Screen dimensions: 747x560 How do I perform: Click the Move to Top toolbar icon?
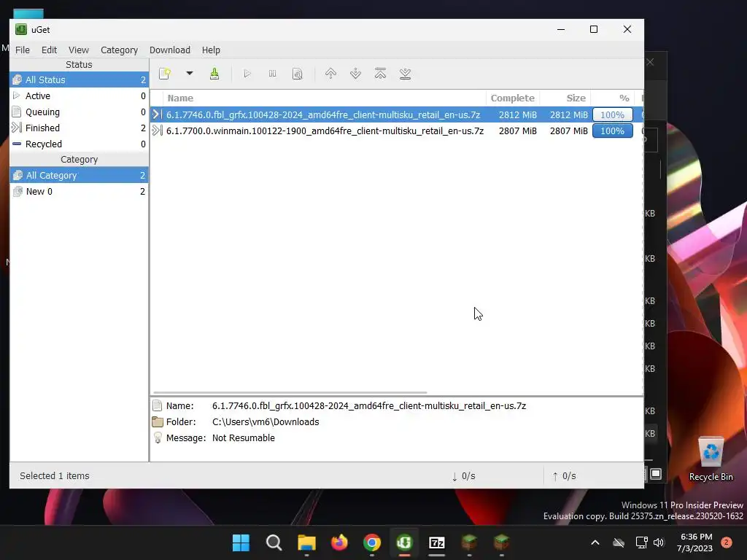point(380,74)
